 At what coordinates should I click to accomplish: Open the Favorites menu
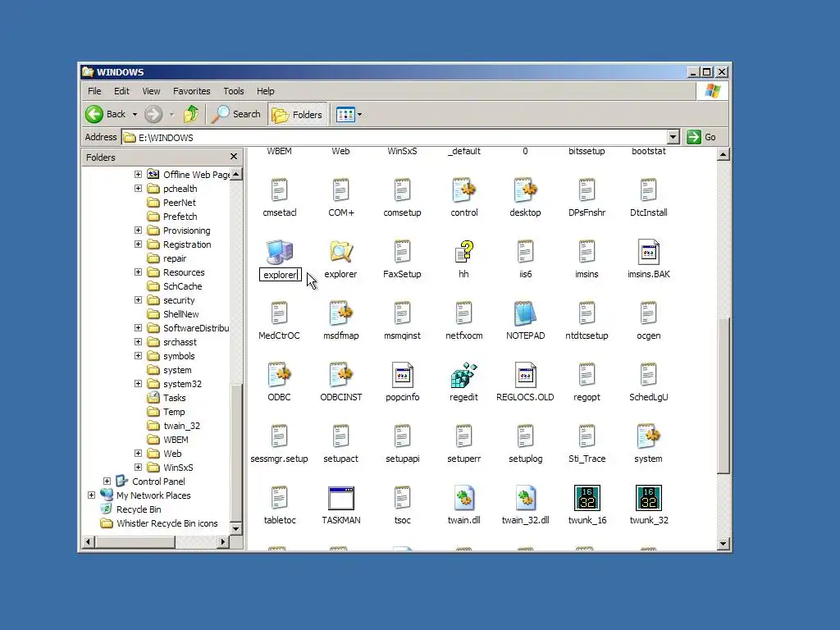[x=191, y=91]
